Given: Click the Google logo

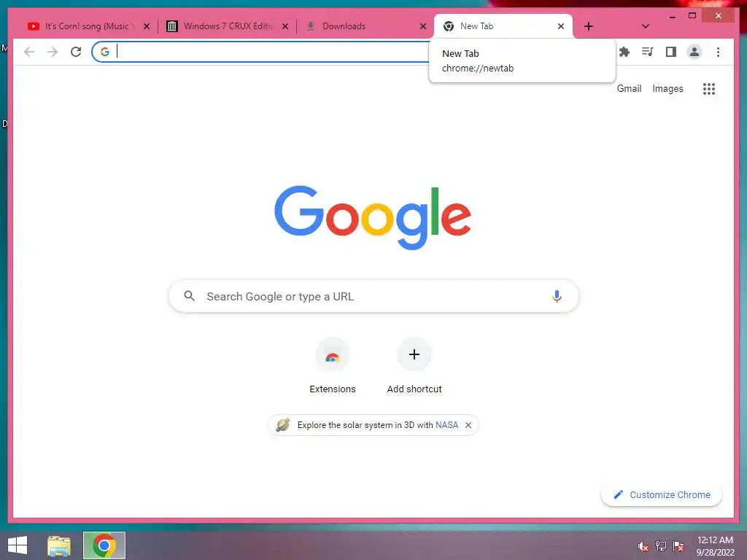Looking at the screenshot, I should 373,217.
